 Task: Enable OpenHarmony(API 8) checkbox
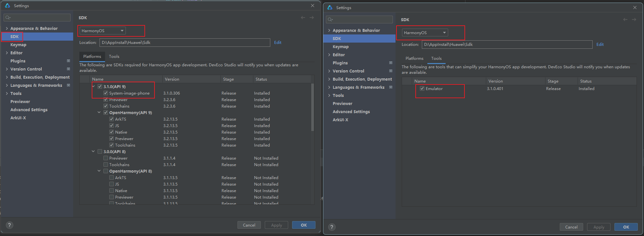click(106, 171)
